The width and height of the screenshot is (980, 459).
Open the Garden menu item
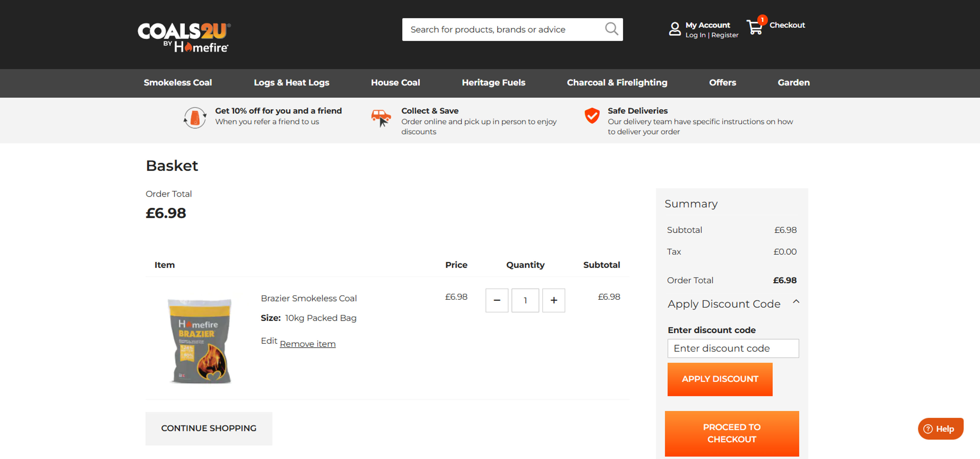click(794, 82)
